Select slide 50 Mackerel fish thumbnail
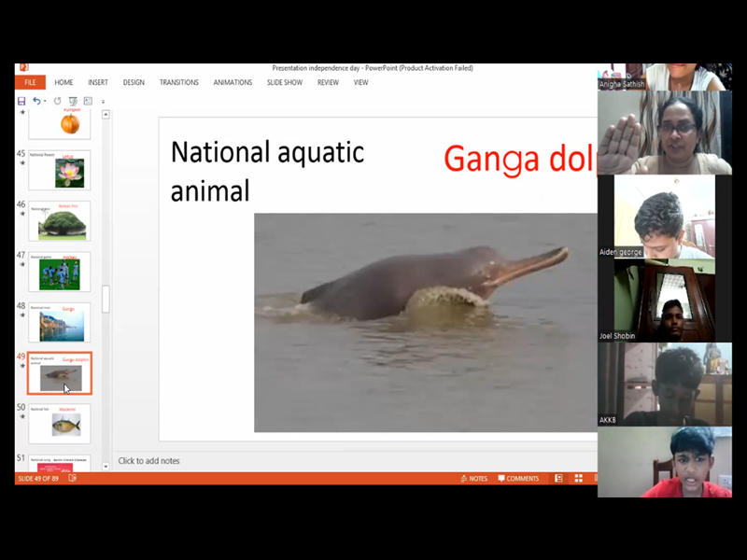The image size is (747, 560). [60, 424]
